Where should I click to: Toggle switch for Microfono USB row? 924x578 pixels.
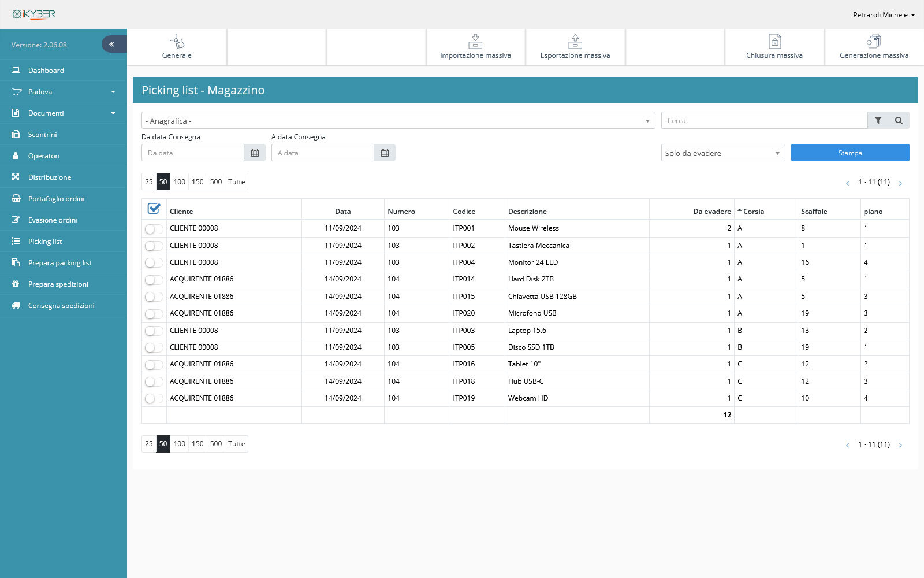154,314
